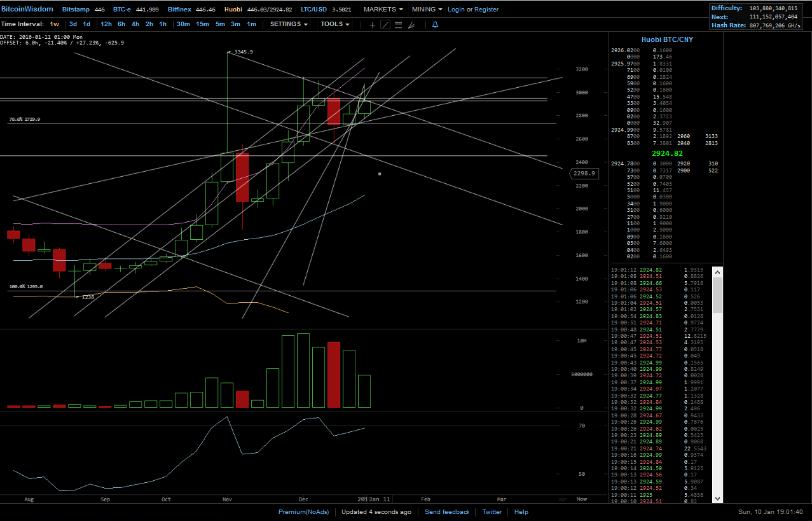Click the Send feedback link

pyautogui.click(x=447, y=512)
